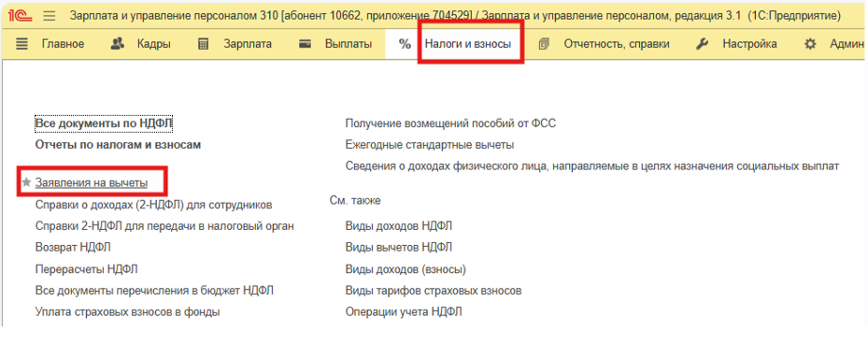This screenshot has width=868, height=345.
Task: Click the window title text Зарплата и управление персоналом
Action: pyautogui.click(x=456, y=16)
